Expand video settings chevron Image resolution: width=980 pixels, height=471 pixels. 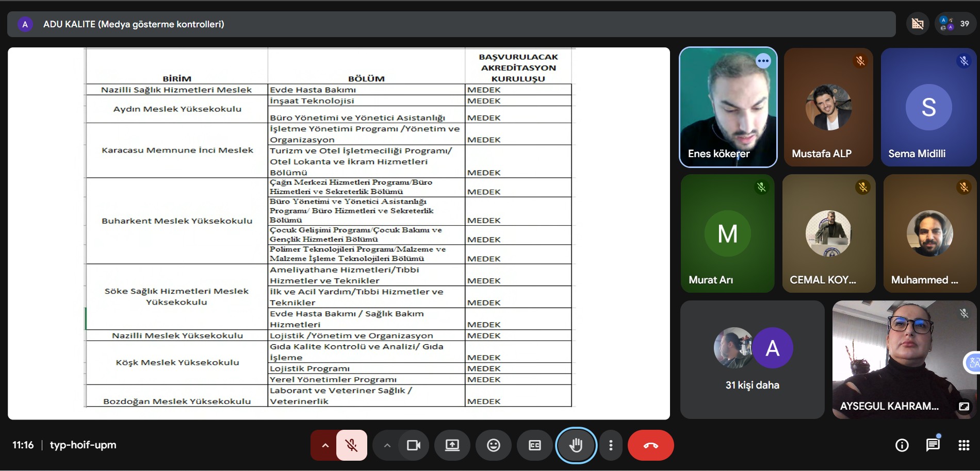(387, 445)
